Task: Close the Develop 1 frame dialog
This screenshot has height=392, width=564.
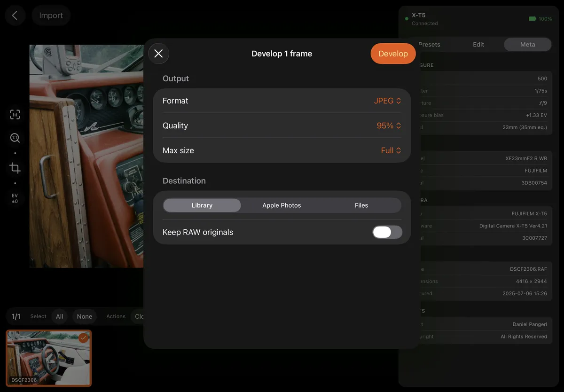Action: [158, 54]
